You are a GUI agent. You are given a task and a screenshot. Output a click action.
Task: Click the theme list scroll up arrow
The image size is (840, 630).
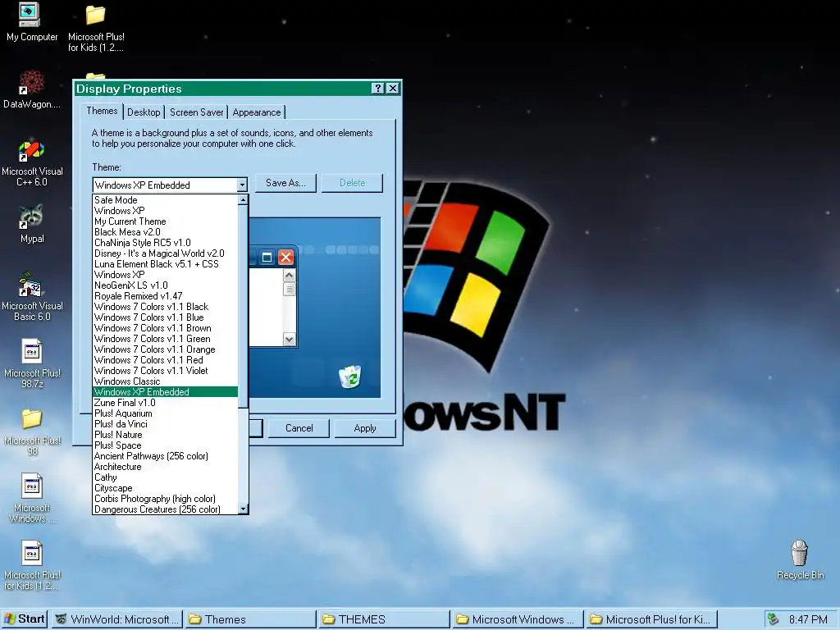pos(243,200)
